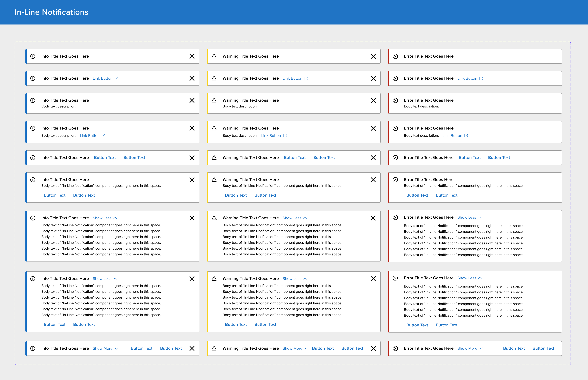This screenshot has width=588, height=380.
Task: Close the title-only Info notification
Action: click(192, 56)
